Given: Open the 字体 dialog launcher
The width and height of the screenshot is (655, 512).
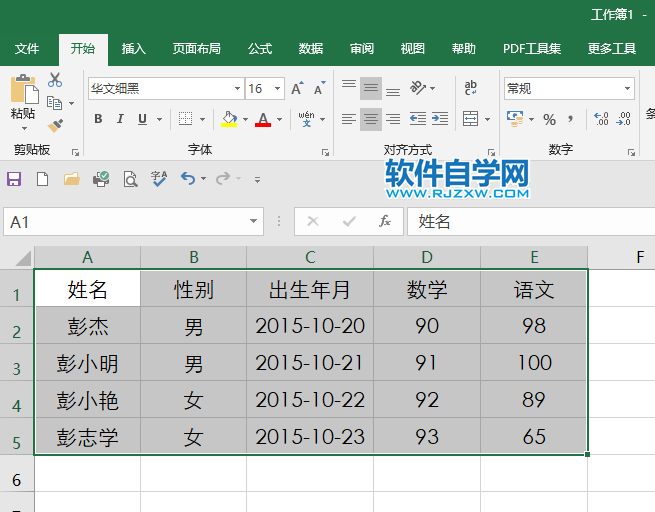Looking at the screenshot, I should click(x=325, y=152).
